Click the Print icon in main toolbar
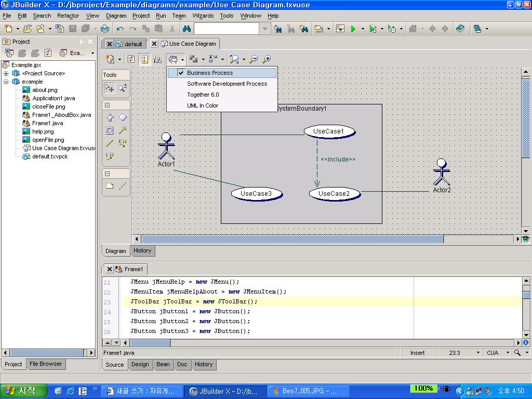This screenshot has width=532, height=399. click(x=105, y=29)
